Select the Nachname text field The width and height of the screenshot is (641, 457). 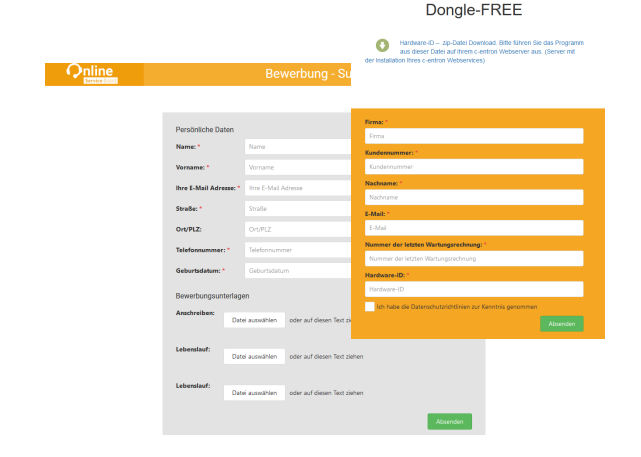click(474, 198)
